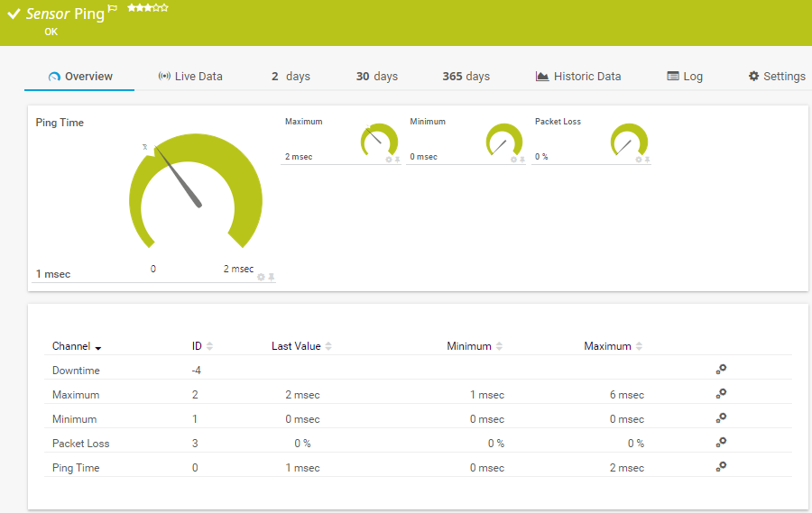This screenshot has width=812, height=513.
Task: Sort table by Last Value column
Action: (301, 346)
